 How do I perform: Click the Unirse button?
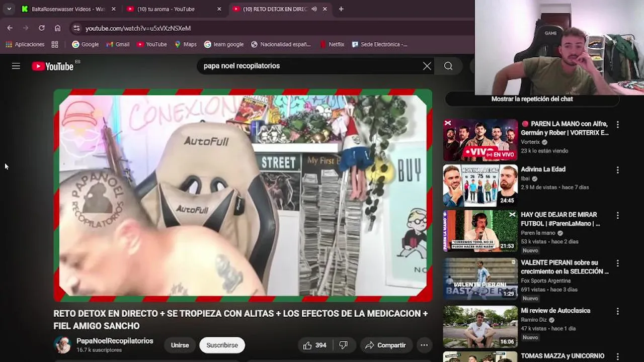180,345
